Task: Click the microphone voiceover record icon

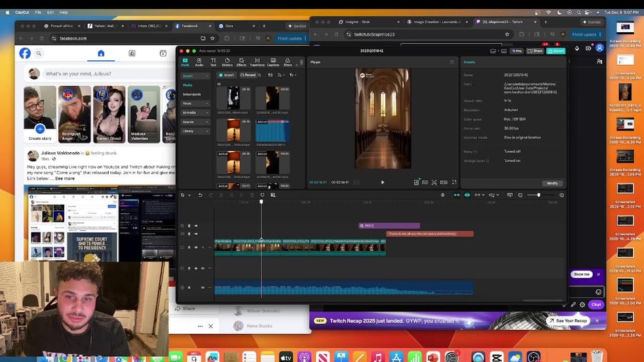Action: pyautogui.click(x=442, y=195)
